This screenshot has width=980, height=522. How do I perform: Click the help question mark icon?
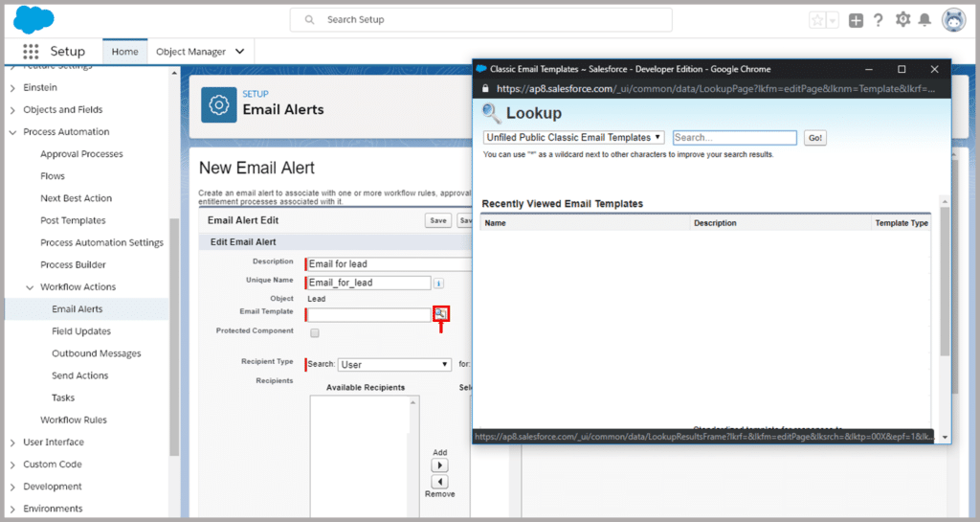[x=878, y=20]
